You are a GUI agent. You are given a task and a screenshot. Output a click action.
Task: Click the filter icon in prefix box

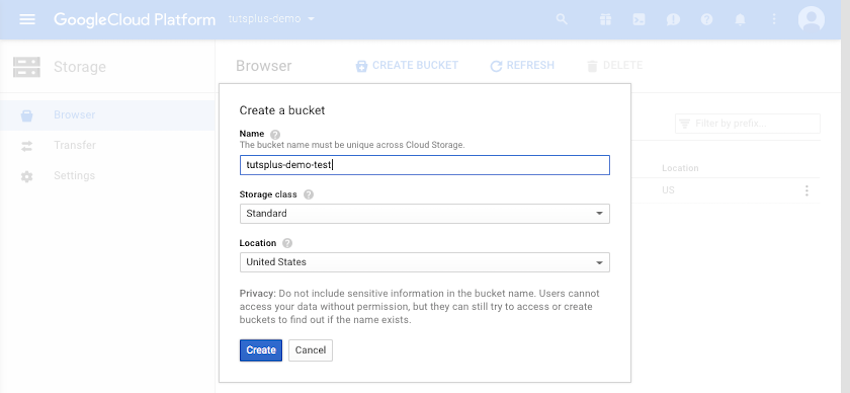point(685,124)
